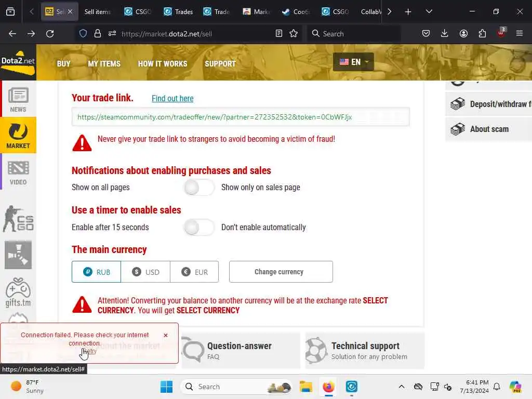The height and width of the screenshot is (399, 532).
Task: Show hidden system tray icons
Action: pyautogui.click(x=402, y=387)
